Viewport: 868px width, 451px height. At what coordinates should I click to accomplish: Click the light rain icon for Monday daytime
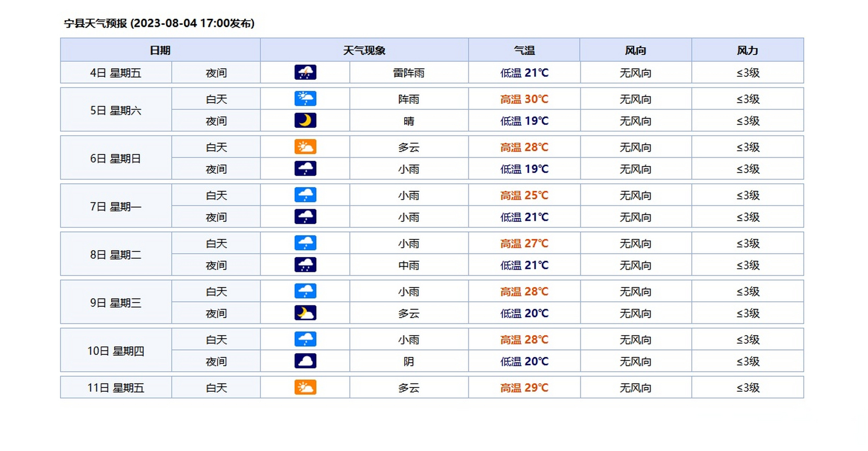pyautogui.click(x=305, y=195)
